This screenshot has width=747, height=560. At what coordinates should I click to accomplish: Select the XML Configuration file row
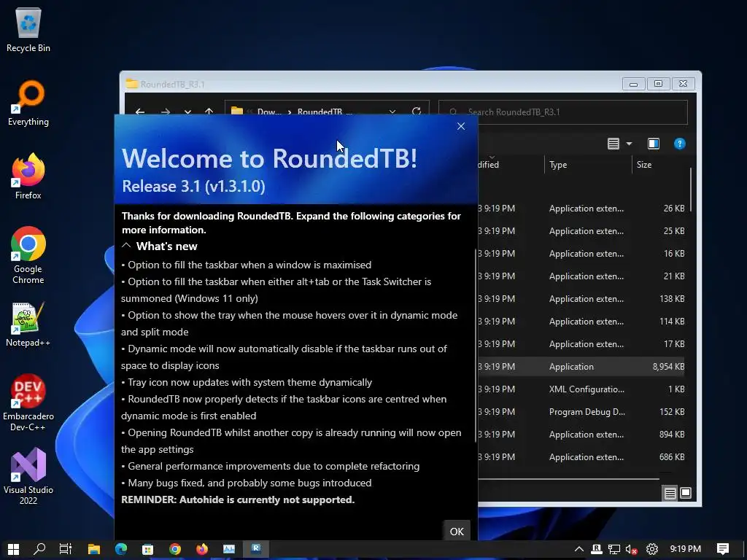coord(581,389)
